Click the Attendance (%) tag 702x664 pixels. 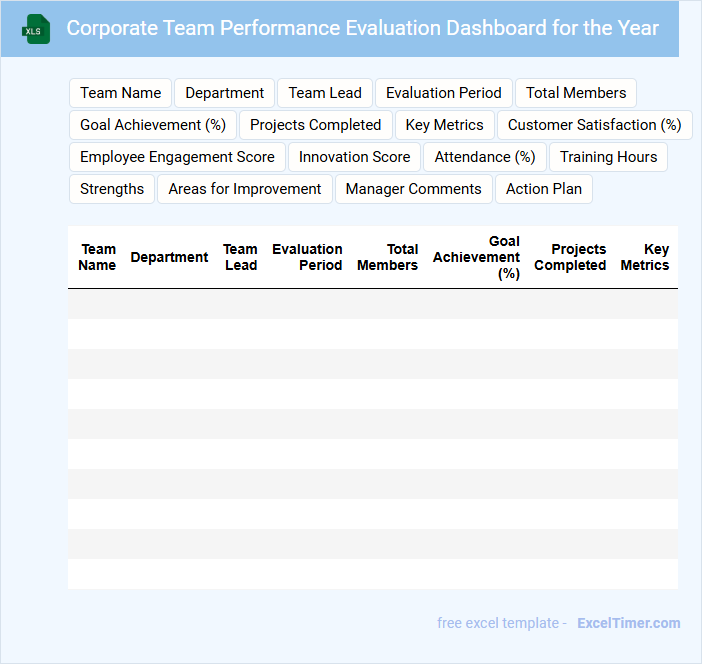[485, 157]
